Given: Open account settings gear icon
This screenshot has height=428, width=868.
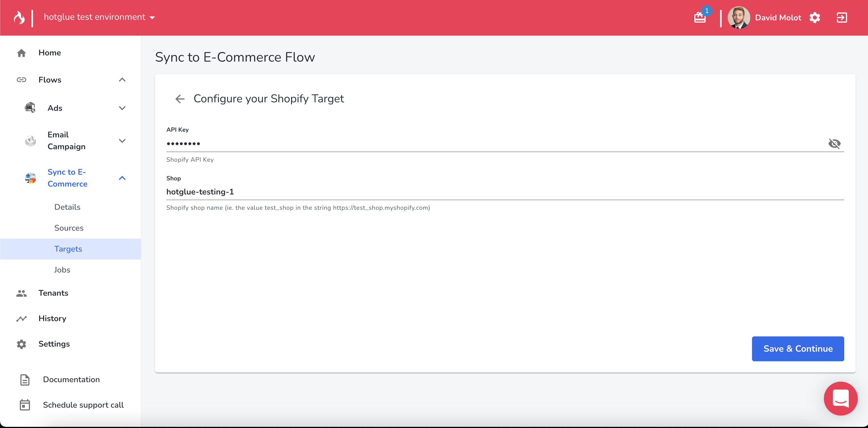Looking at the screenshot, I should coord(815,18).
